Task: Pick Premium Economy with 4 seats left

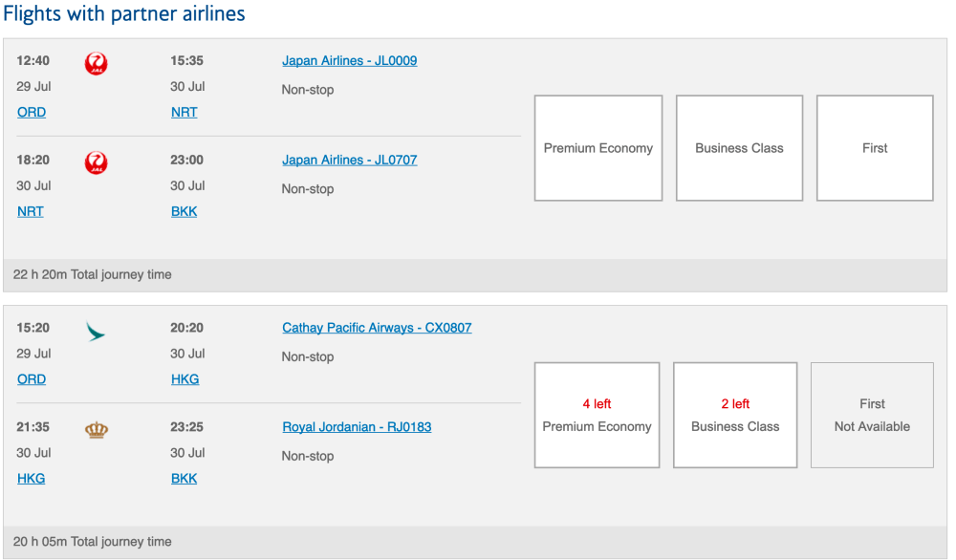Action: [x=597, y=415]
